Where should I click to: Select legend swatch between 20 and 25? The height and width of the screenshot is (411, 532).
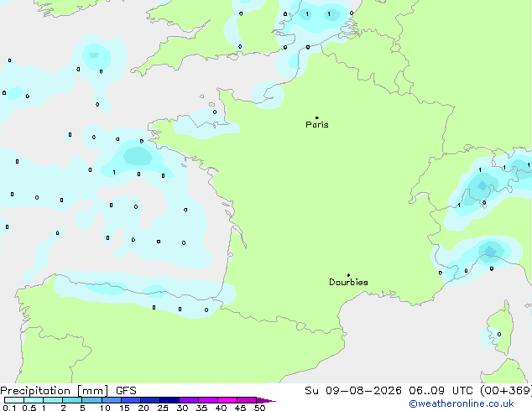(x=150, y=400)
